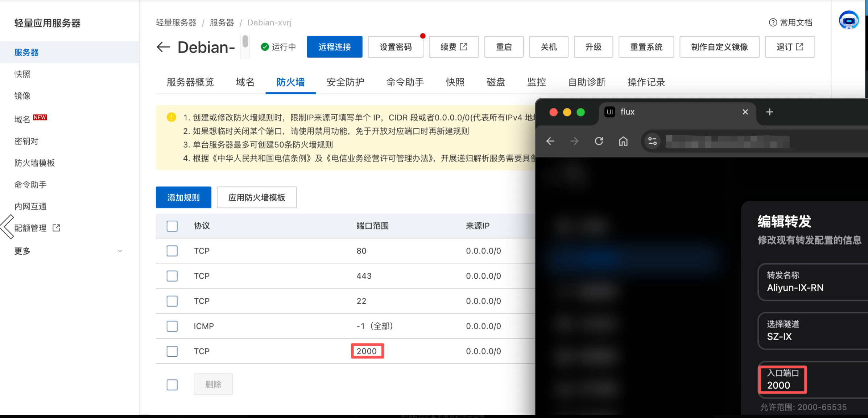Reload the flux browser page
868x418 pixels.
(599, 141)
